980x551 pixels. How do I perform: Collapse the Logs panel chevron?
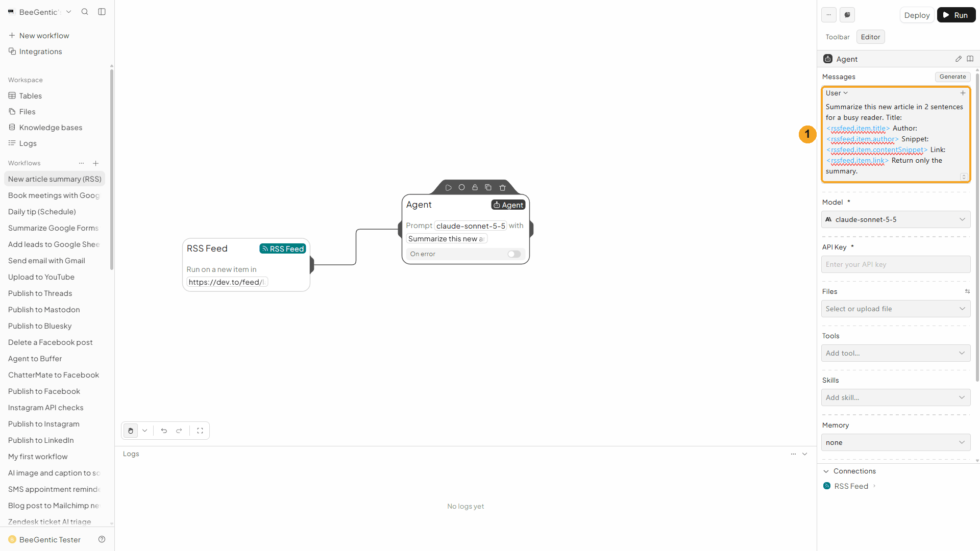click(x=804, y=454)
